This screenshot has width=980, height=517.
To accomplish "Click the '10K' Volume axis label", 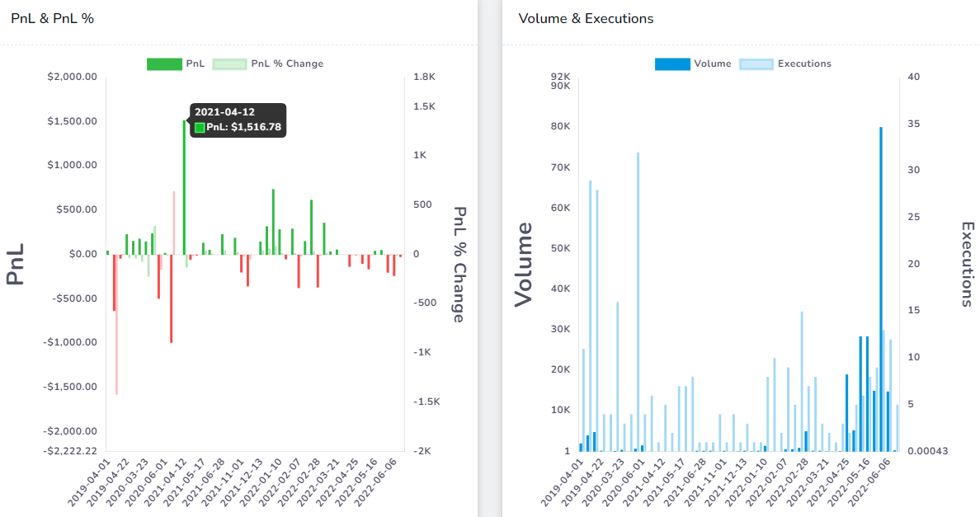I will click(561, 411).
